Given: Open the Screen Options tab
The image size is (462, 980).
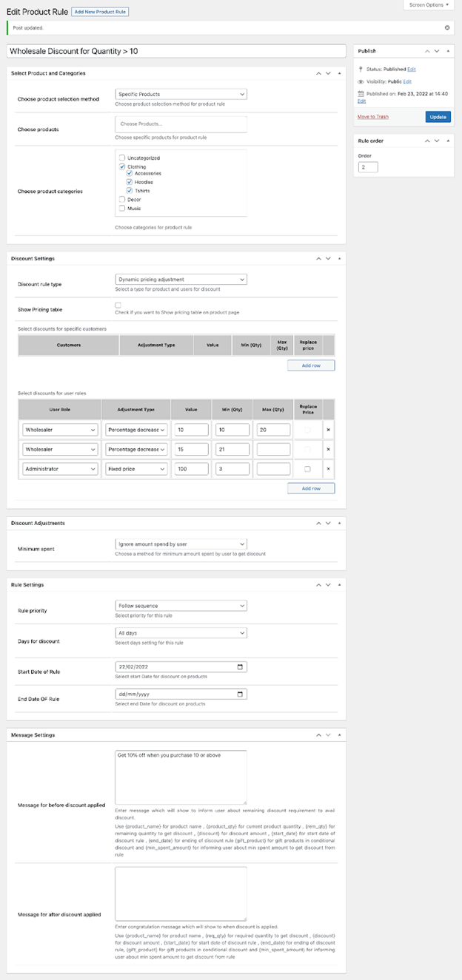Looking at the screenshot, I should point(429,5).
